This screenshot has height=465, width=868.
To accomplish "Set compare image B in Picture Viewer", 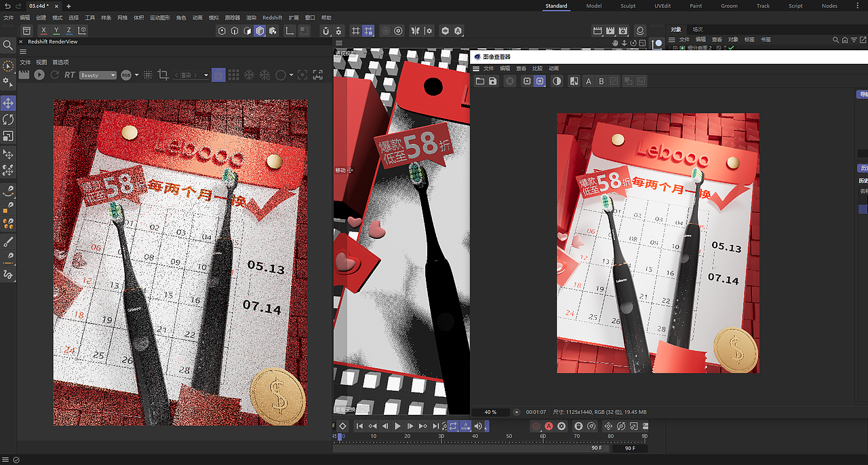I will coord(601,81).
